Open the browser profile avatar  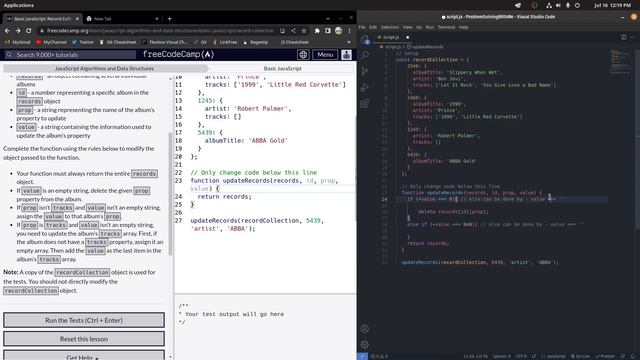click(338, 31)
